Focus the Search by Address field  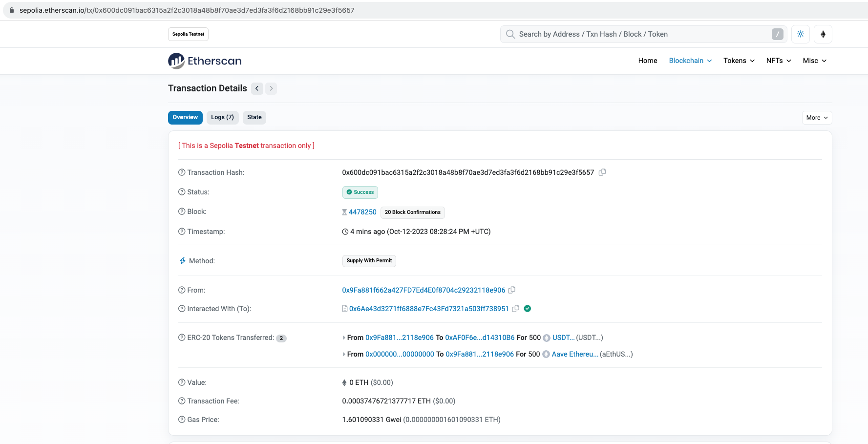[x=643, y=34]
